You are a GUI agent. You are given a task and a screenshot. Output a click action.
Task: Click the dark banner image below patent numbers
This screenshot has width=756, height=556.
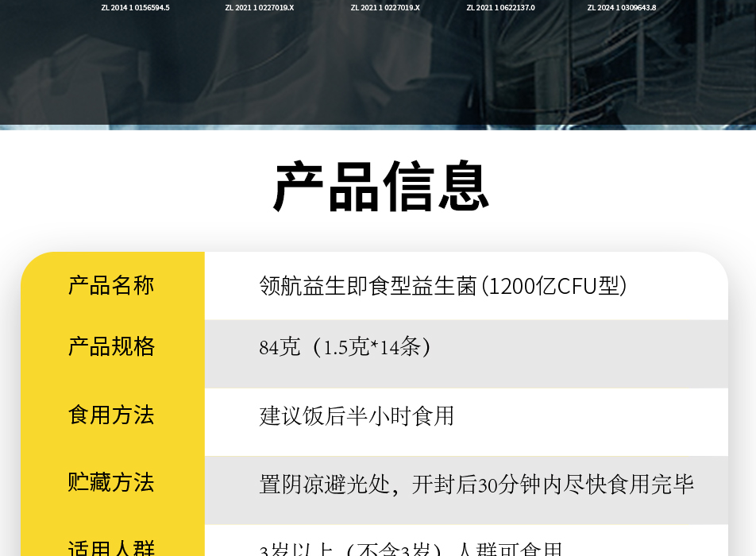(378, 71)
